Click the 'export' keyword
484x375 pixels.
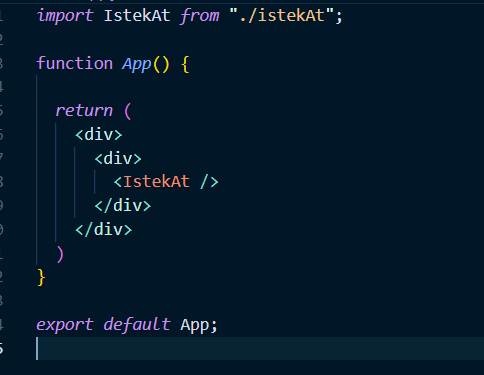[65, 325]
